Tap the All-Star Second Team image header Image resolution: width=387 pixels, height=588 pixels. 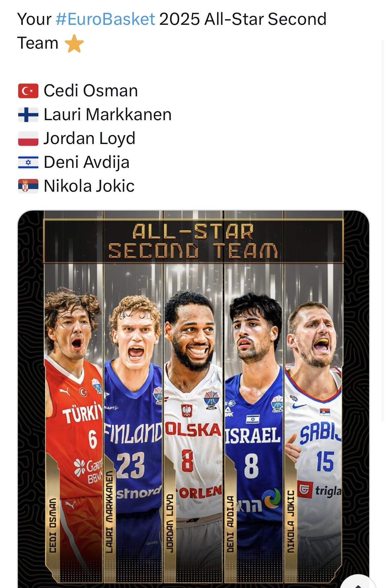[x=193, y=241]
